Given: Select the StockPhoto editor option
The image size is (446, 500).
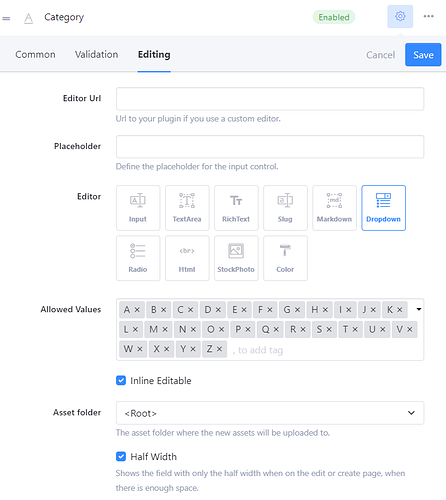Looking at the screenshot, I should coord(236,258).
